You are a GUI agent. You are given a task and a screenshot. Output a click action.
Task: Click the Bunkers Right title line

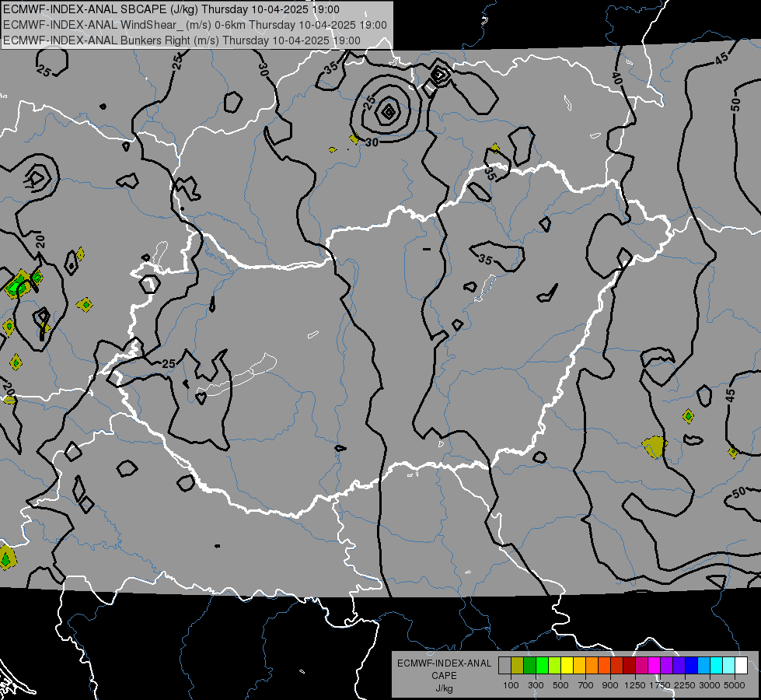point(182,40)
